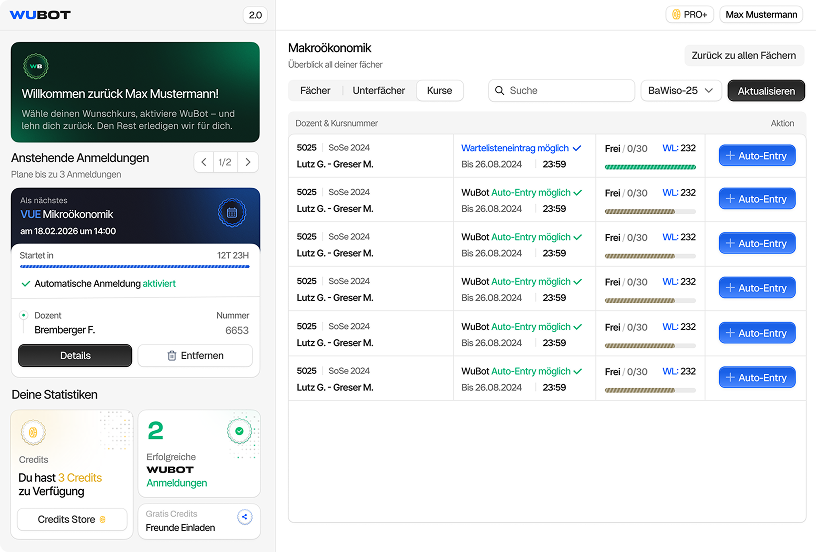Click the Makroökonomik heading
This screenshot has width=816, height=552.
tap(329, 48)
